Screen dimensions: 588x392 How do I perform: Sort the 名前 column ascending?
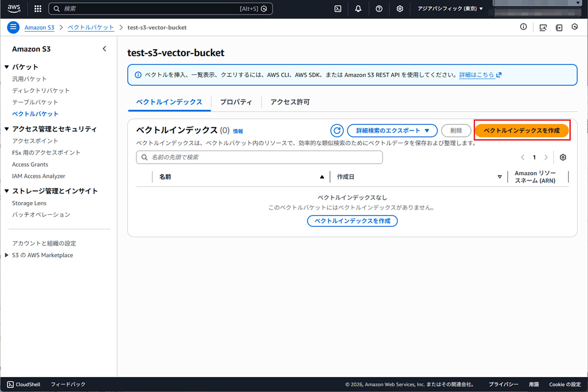322,177
